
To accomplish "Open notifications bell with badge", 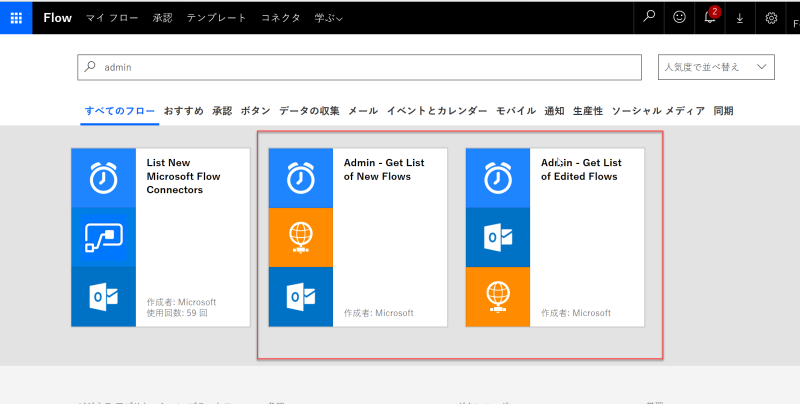I will (710, 17).
